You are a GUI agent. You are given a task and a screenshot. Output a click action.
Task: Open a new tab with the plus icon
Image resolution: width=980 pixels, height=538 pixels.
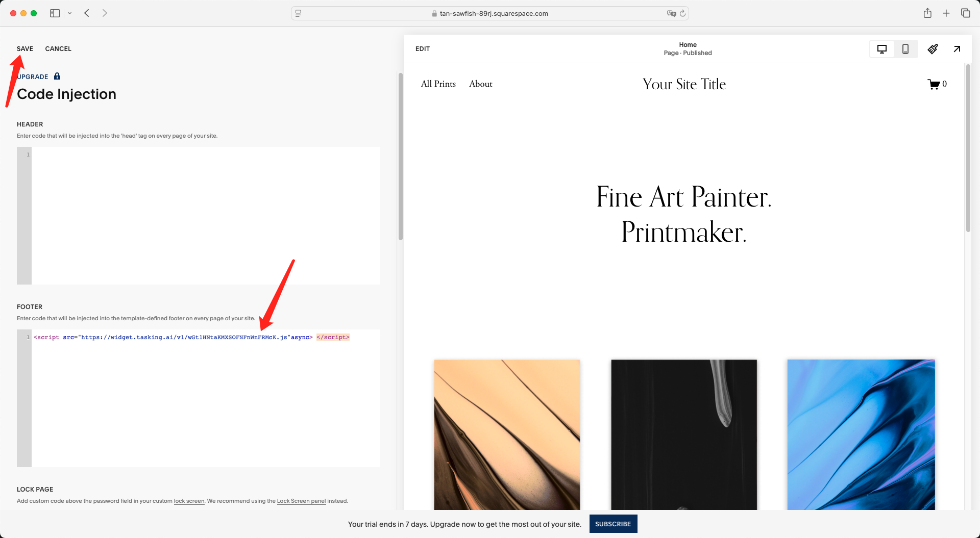[x=946, y=13]
